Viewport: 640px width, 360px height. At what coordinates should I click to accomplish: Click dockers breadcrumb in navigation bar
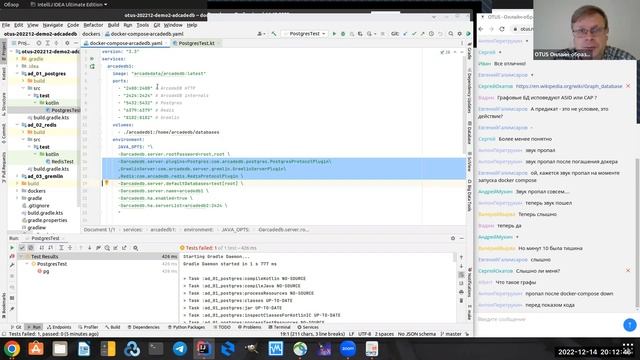(x=91, y=34)
